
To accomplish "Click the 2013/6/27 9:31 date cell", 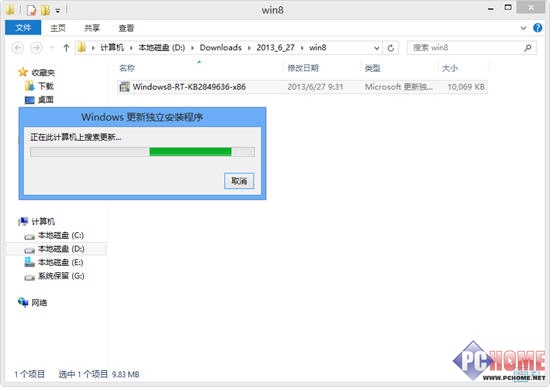I will click(x=315, y=87).
